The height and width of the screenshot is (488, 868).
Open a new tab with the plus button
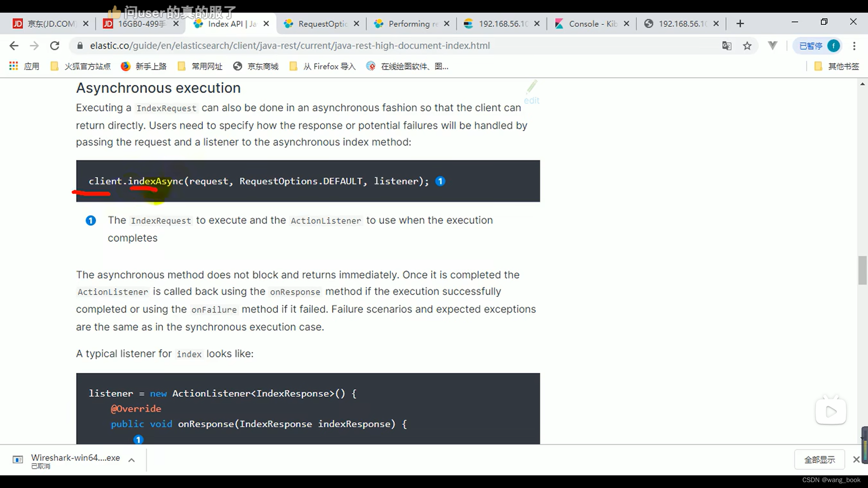(x=740, y=23)
